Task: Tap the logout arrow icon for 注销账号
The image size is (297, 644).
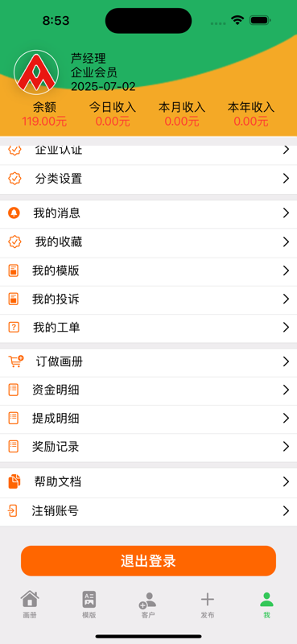Action: [x=13, y=511]
